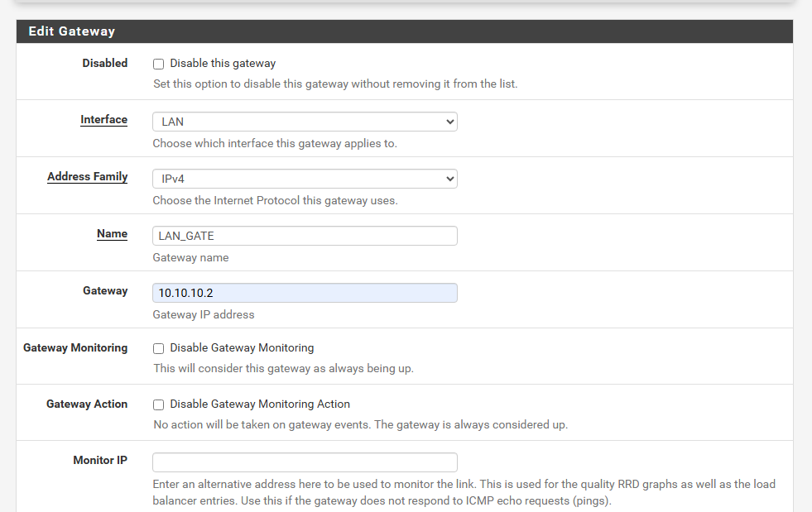Image resolution: width=812 pixels, height=512 pixels.
Task: Expand the Address Family selection arrow
Action: [449, 178]
